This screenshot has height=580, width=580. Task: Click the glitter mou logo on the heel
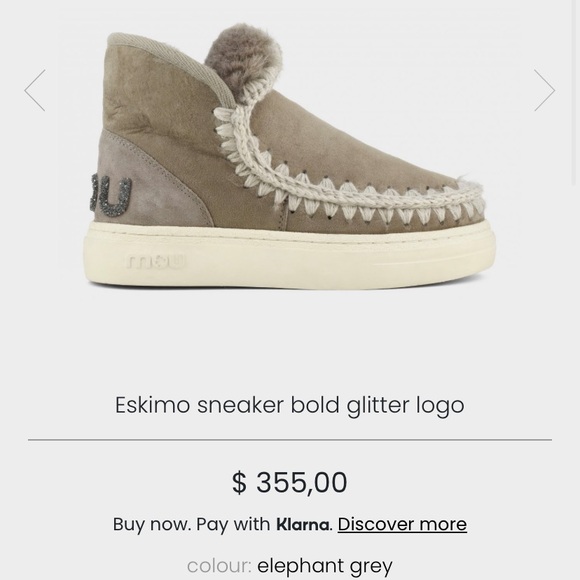[110, 196]
